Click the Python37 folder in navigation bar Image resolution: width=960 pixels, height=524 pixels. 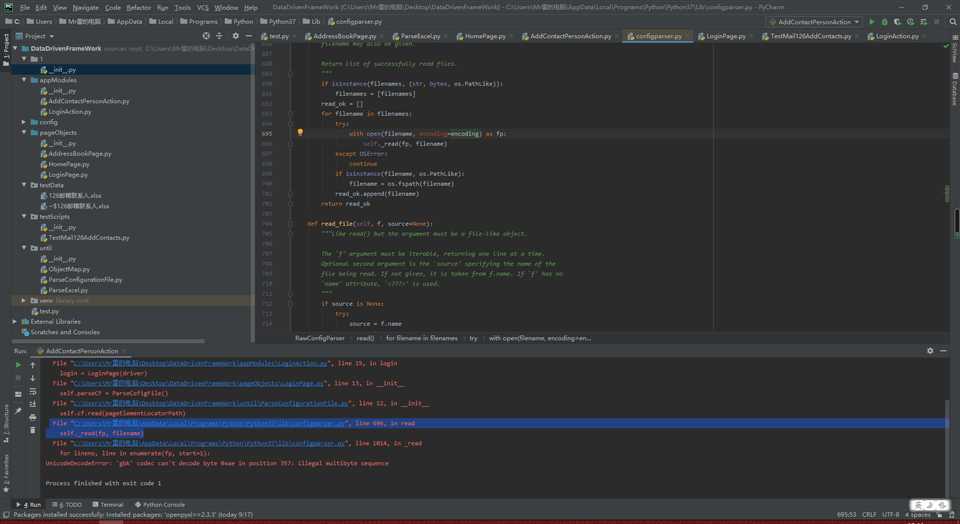pyautogui.click(x=277, y=21)
